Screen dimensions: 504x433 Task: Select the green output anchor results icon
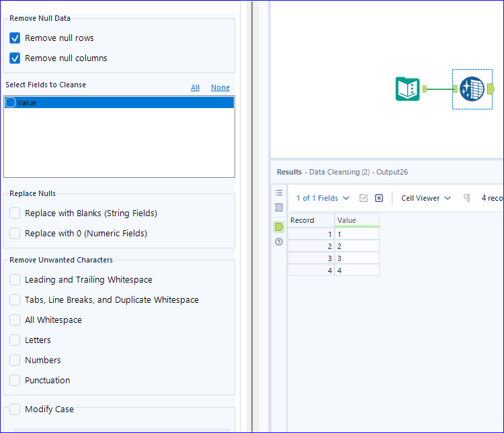[279, 227]
